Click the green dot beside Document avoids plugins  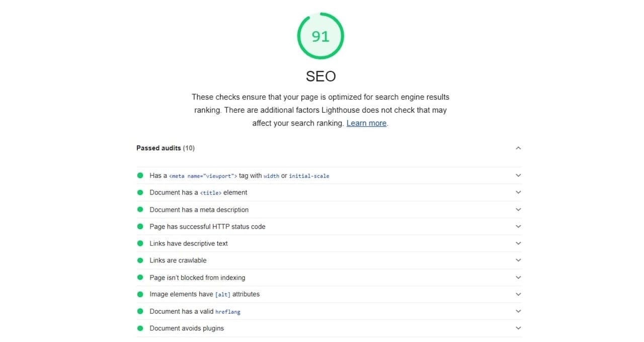[x=140, y=328]
